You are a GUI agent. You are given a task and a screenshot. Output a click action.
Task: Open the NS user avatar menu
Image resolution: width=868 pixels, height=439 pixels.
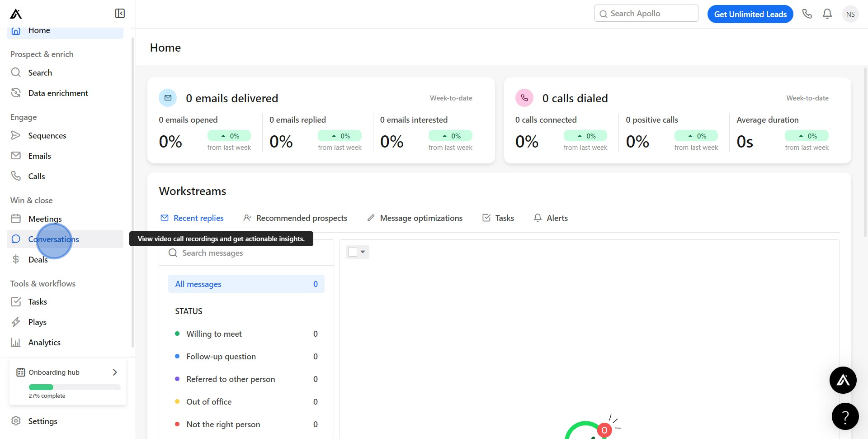(850, 14)
